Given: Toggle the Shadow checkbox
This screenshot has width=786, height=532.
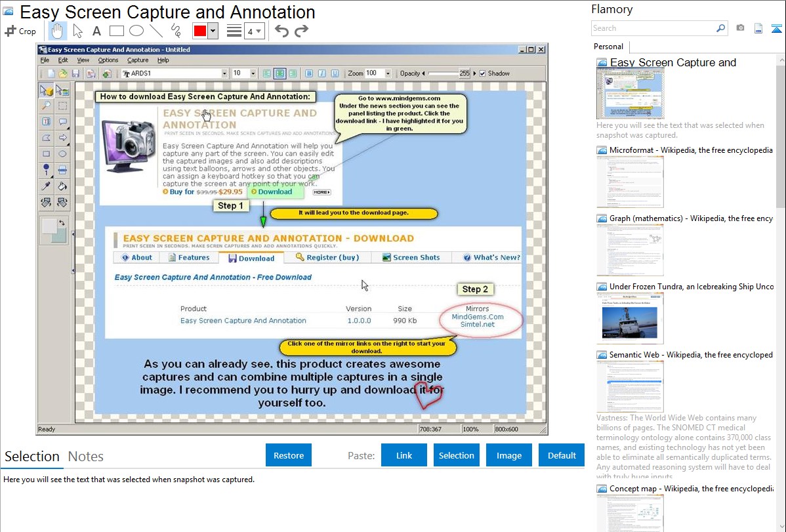Looking at the screenshot, I should 482,73.
